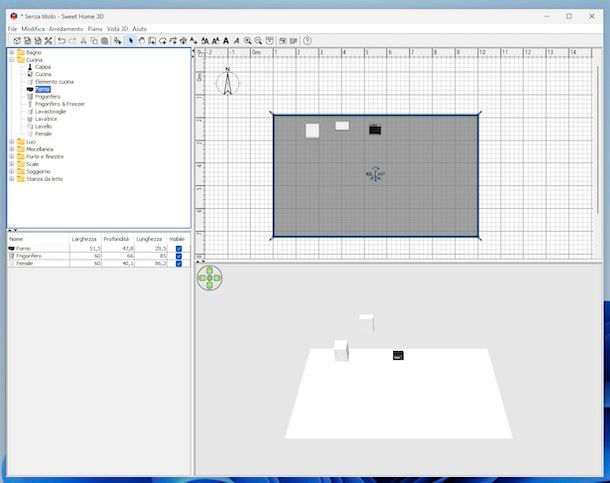Click the Zoom out magnifier icon
Screen dimensions: 610x483
point(258,40)
